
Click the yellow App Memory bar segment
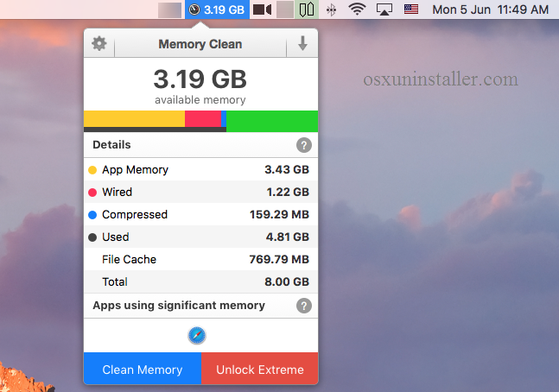click(134, 119)
